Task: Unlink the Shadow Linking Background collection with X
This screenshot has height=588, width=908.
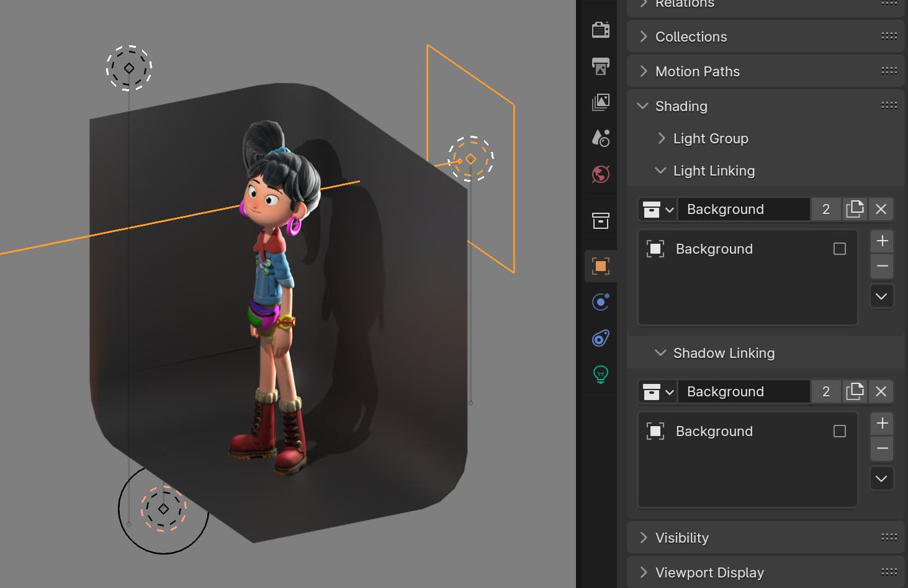Action: click(880, 391)
